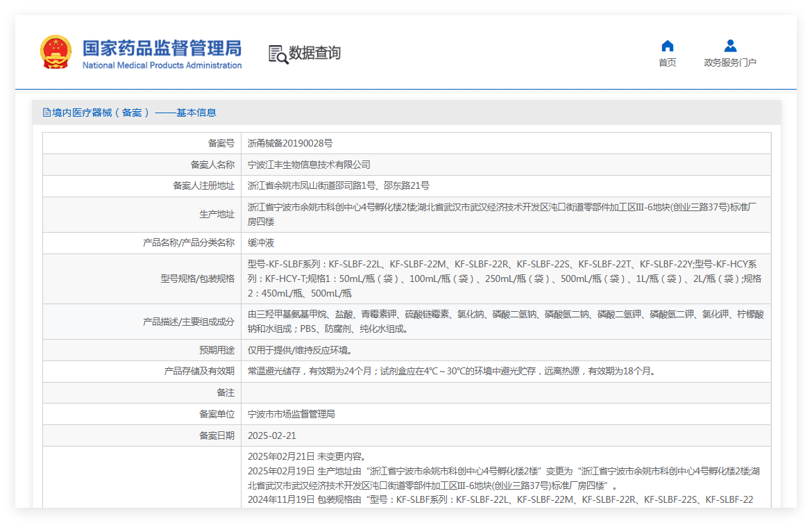Select change record 2024年11月19日 包装规格由
Image resolution: width=812 pixels, height=523 pixels.
point(500,499)
